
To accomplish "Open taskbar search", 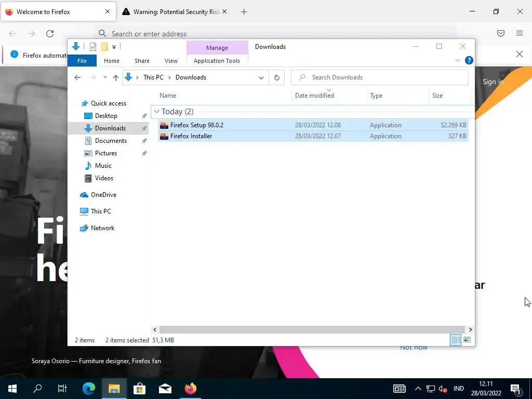I will pyautogui.click(x=37, y=389).
